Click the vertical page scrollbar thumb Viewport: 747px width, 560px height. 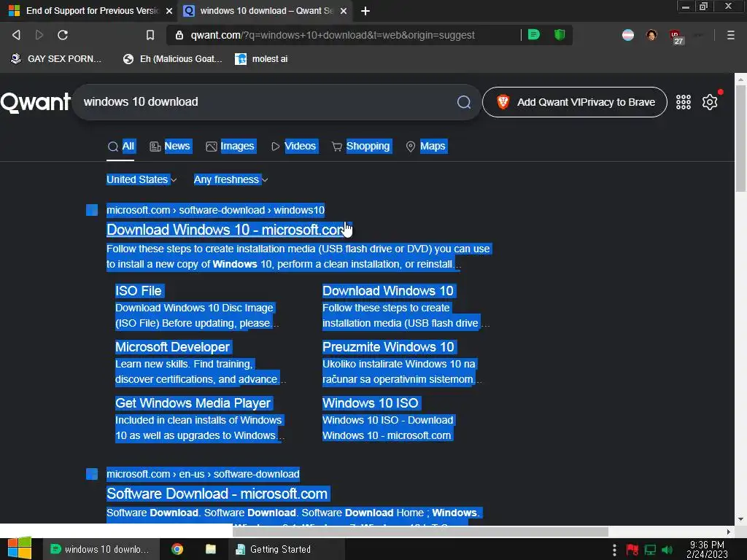740,138
